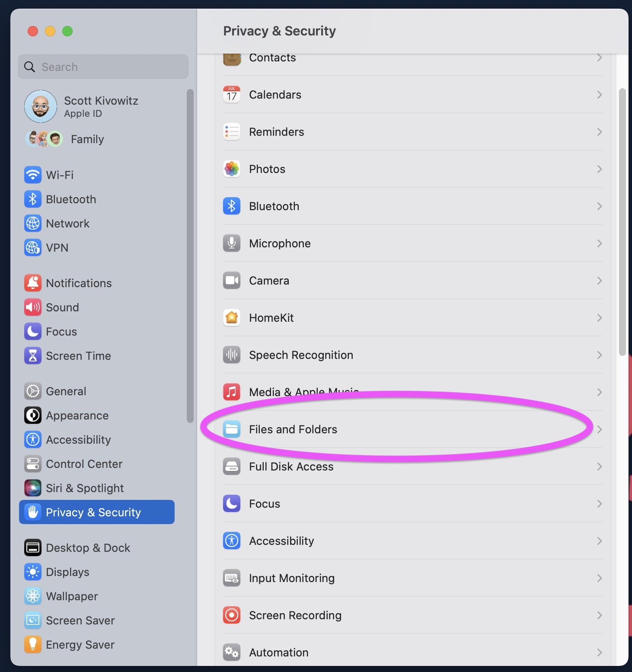This screenshot has width=632, height=672.
Task: Click the HomeKit house icon
Action: click(x=232, y=317)
